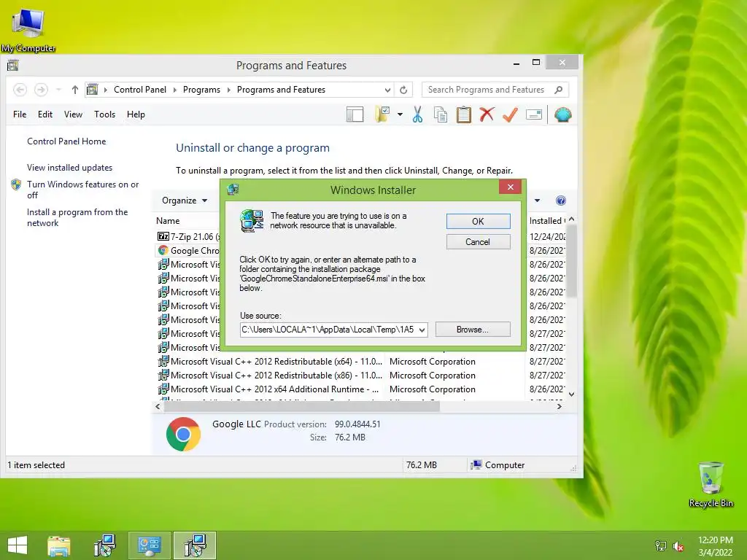This screenshot has height=560, width=747.
Task: Open the Help menu
Action: (x=136, y=114)
